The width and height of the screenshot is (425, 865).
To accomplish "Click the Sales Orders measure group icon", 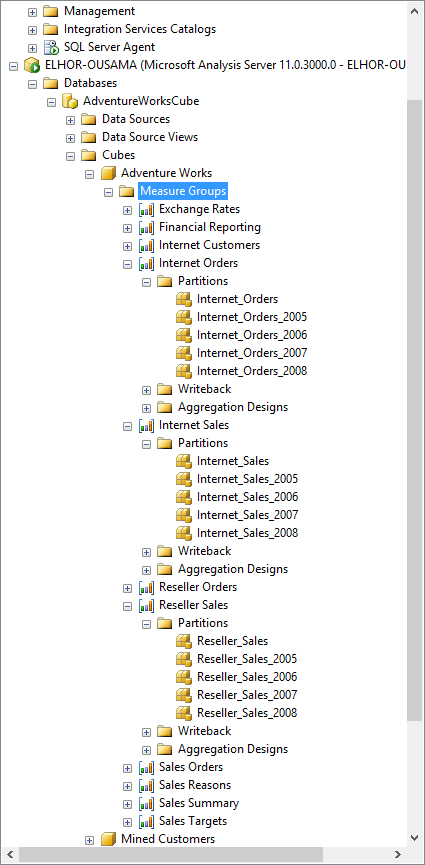I will 146,767.
